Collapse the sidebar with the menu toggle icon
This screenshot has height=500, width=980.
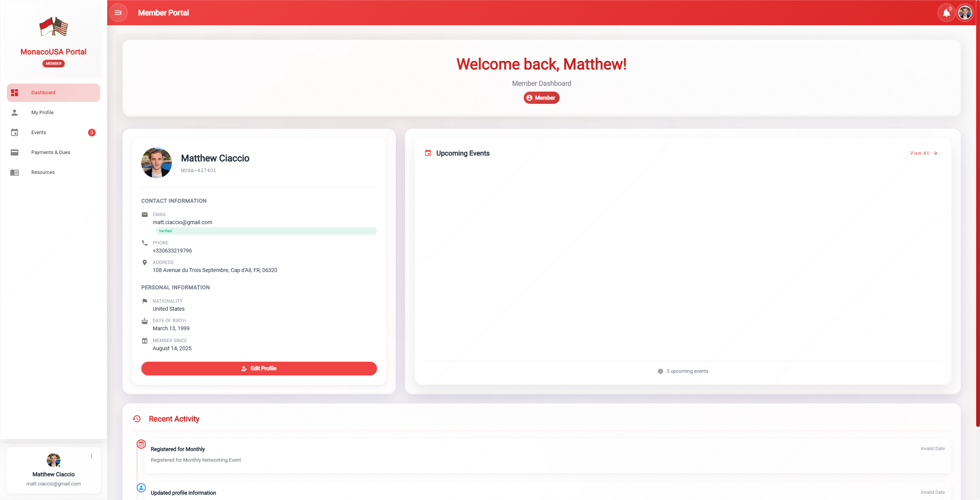[118, 13]
